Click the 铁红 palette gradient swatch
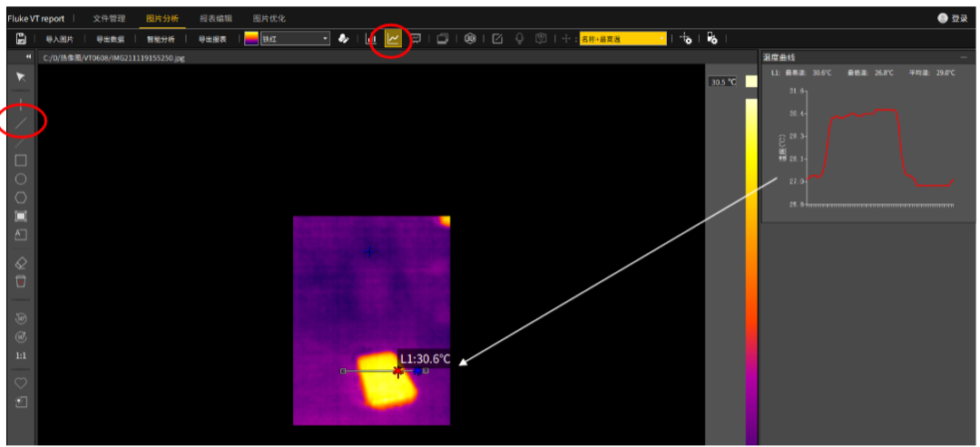Viewport: 980px width, 447px height. coord(251,39)
